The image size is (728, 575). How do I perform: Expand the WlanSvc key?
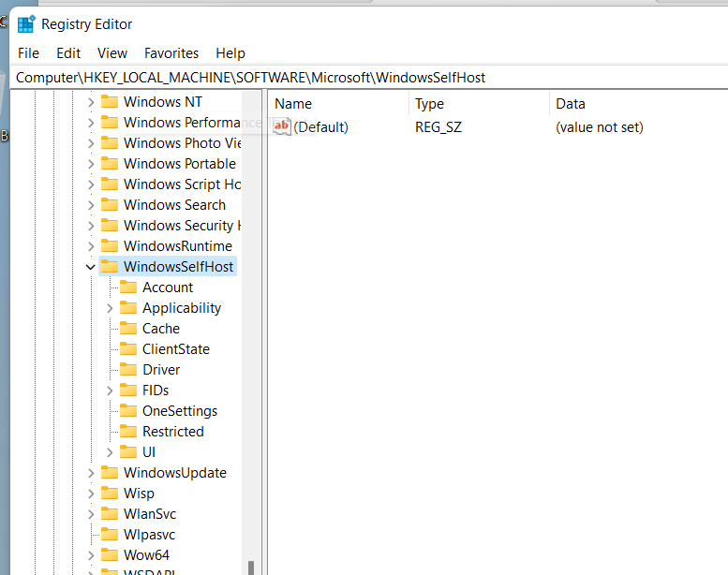(x=91, y=514)
